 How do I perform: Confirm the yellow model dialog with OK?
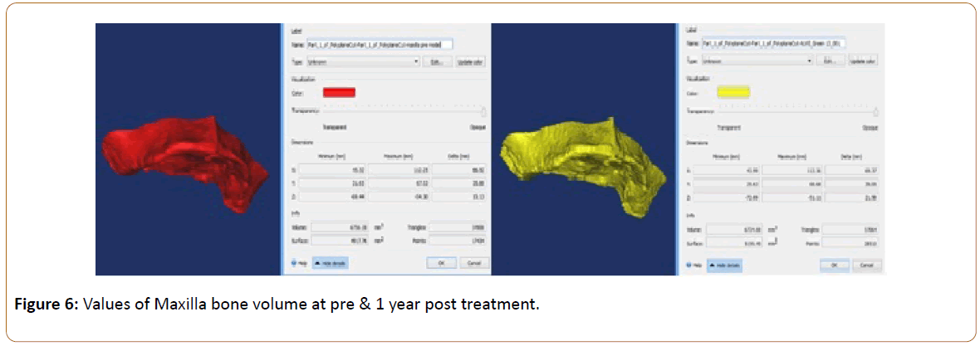835,265
